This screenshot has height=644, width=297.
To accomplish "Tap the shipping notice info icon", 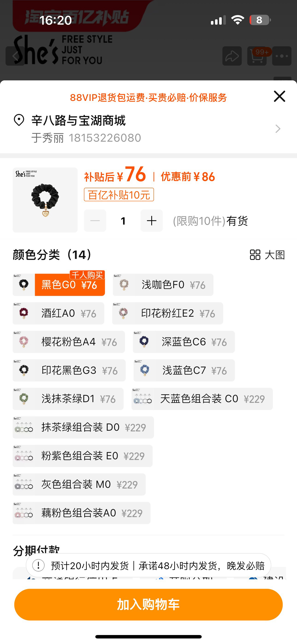I will [x=38, y=565].
